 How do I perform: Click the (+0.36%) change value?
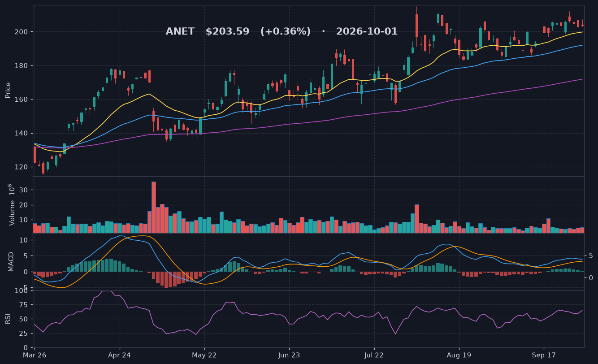click(286, 32)
